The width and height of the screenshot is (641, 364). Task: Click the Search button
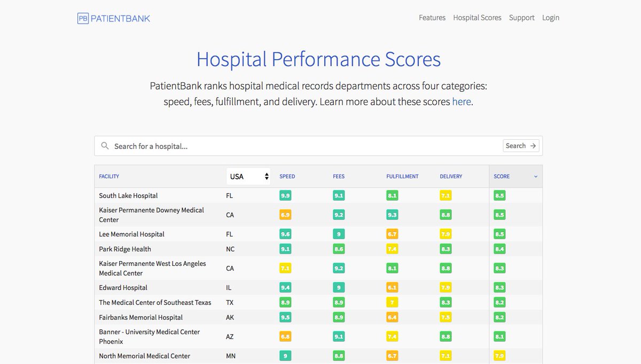[x=521, y=146]
